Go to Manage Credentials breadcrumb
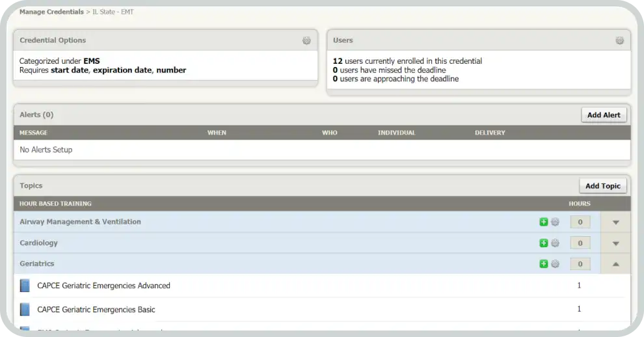 [x=51, y=12]
